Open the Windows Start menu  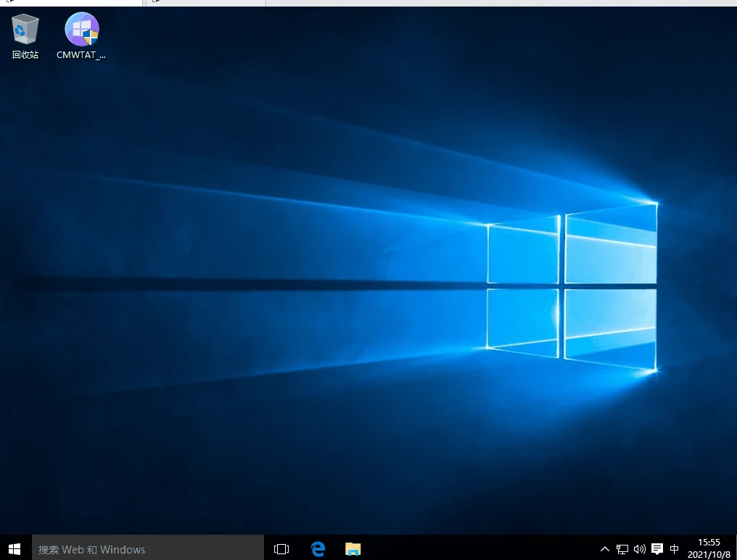(x=15, y=548)
